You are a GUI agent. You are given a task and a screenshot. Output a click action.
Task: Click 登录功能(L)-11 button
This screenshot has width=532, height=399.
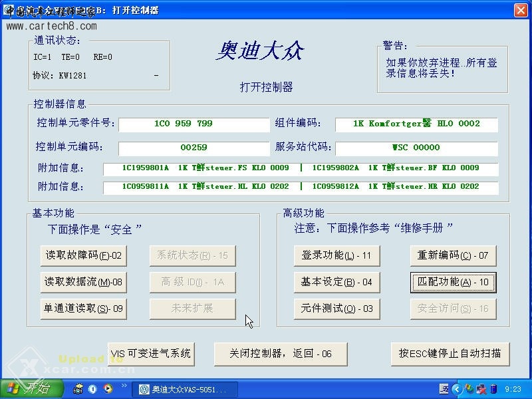click(336, 255)
